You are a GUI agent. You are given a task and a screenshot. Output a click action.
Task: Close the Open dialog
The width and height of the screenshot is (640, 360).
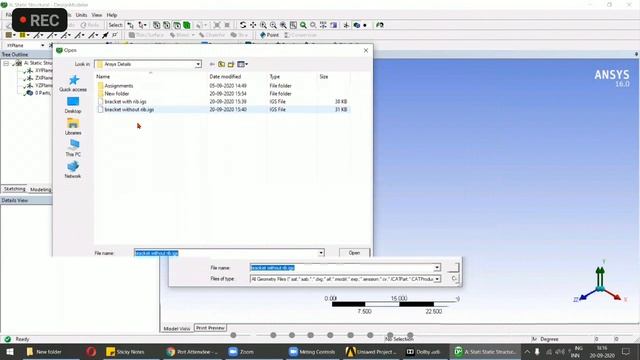click(366, 50)
